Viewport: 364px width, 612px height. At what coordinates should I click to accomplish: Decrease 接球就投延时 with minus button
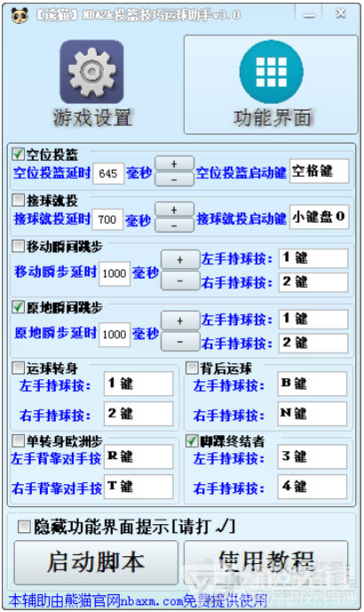[x=174, y=226]
